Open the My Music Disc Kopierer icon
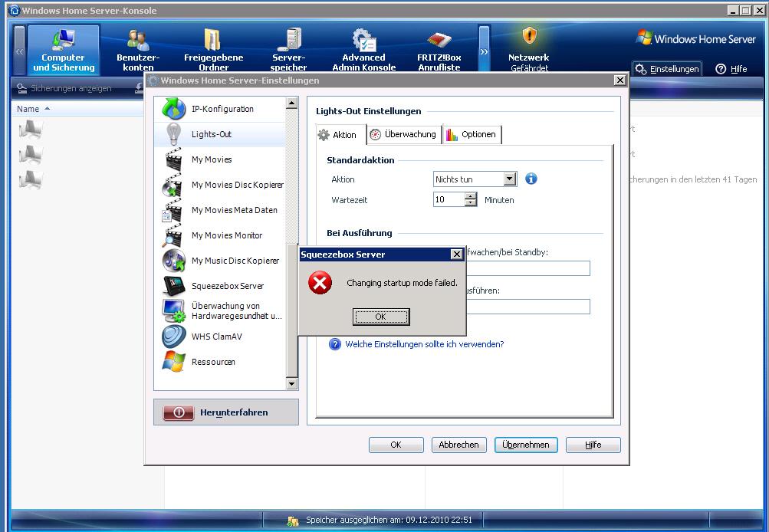This screenshot has width=769, height=532. point(174,261)
